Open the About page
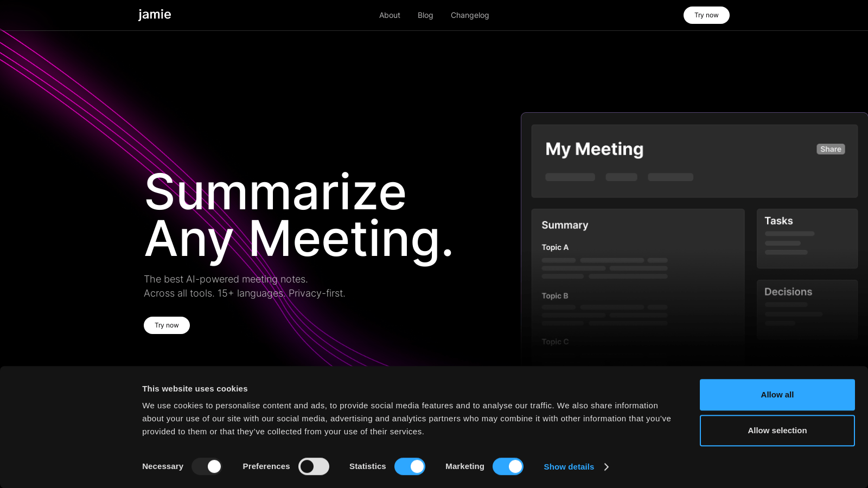Screen dimensions: 868x488 (x=390, y=15)
